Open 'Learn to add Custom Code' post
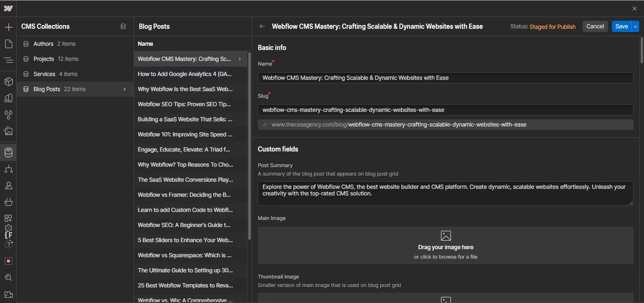This screenshot has height=303, width=644. 190,210
